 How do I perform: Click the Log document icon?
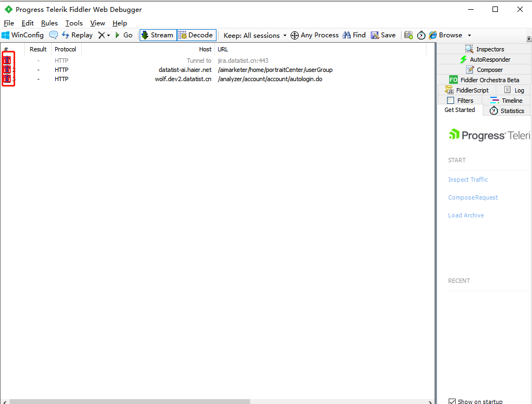tap(507, 90)
